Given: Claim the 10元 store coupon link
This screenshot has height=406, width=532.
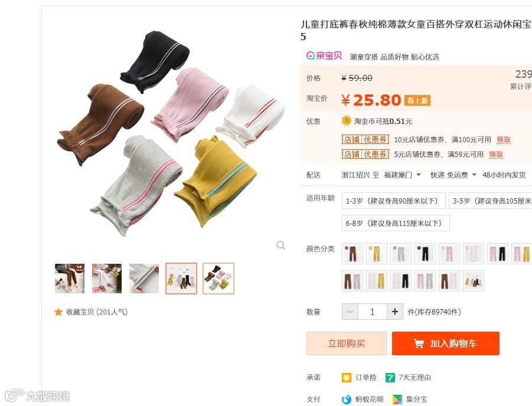Looking at the screenshot, I should 504,140.
